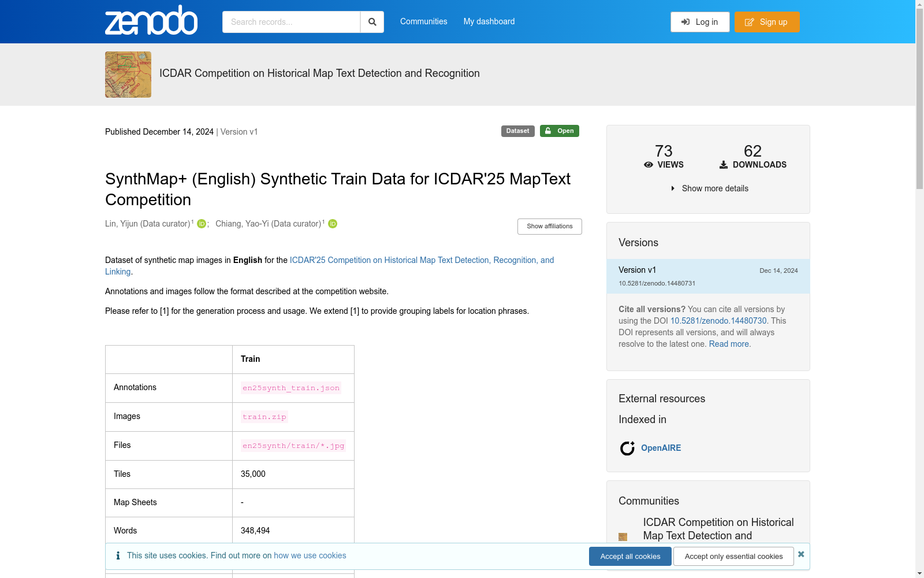This screenshot has width=924, height=578.
Task: Click the 35,000 tiles value
Action: [x=253, y=474]
